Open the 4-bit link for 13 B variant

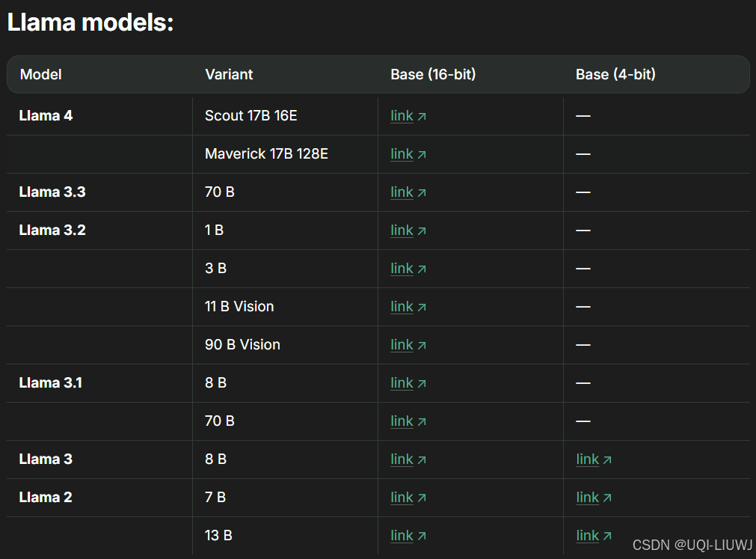594,535
